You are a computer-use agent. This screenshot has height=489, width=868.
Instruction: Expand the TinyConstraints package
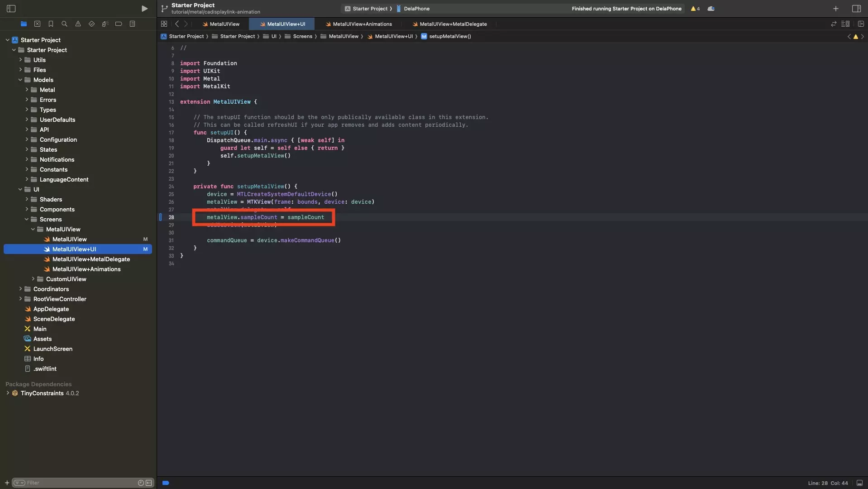[7, 393]
